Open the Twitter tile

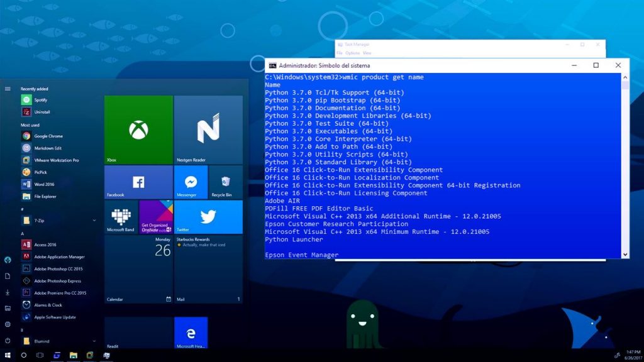[x=208, y=217]
